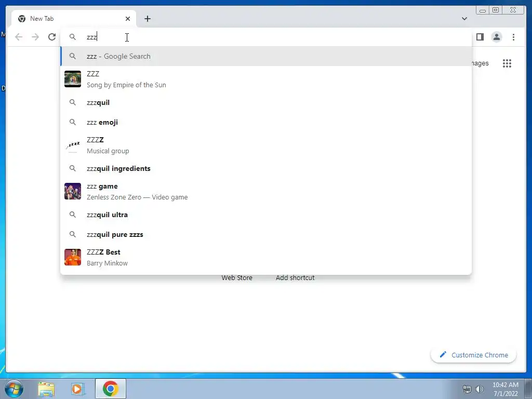This screenshot has height=399, width=532.
Task: Click search icon beside zzz emoji
Action: pos(73,122)
